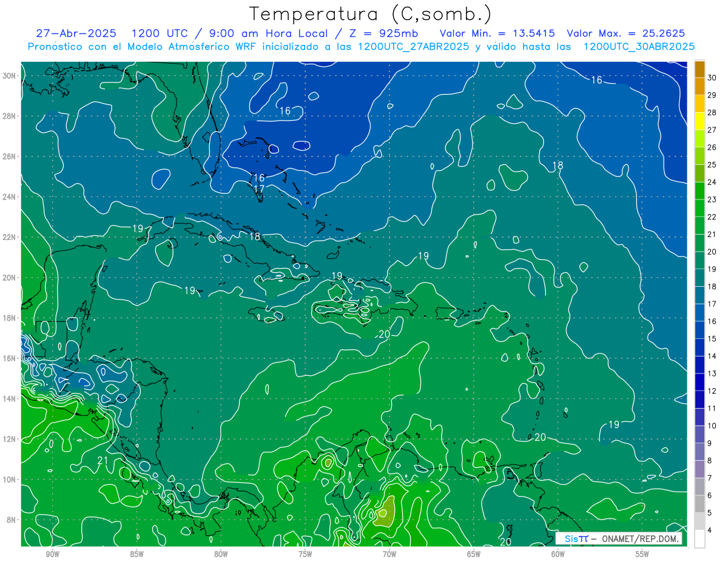Viewport: 728px width, 562px height.
Task: Click the colorbar scale label '4'
Action: pos(710,530)
